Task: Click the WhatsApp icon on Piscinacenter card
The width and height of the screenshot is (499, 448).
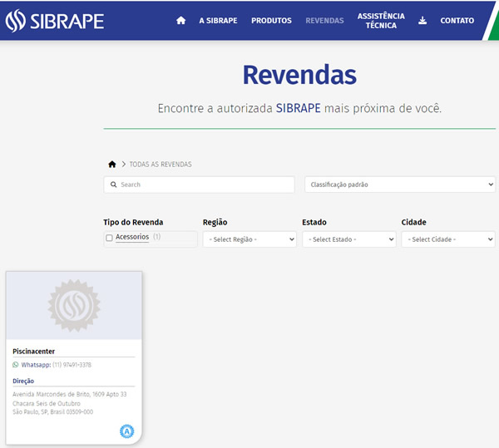Action: (x=15, y=365)
